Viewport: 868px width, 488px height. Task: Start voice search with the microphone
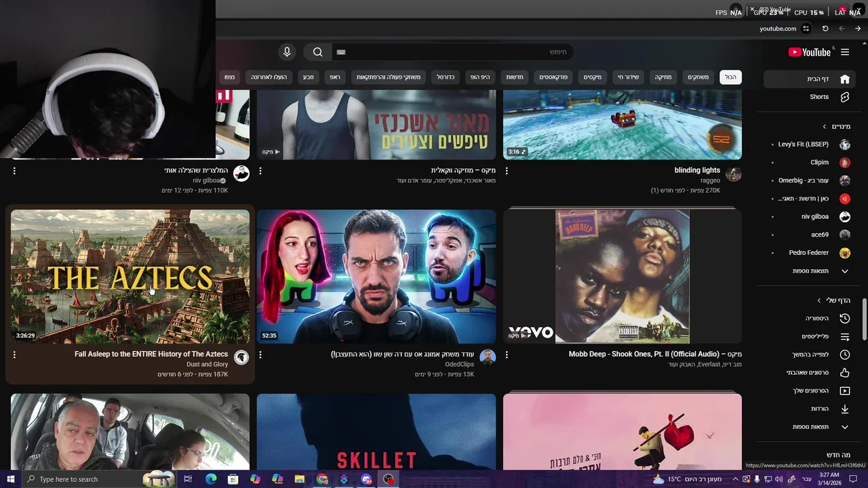click(x=287, y=52)
